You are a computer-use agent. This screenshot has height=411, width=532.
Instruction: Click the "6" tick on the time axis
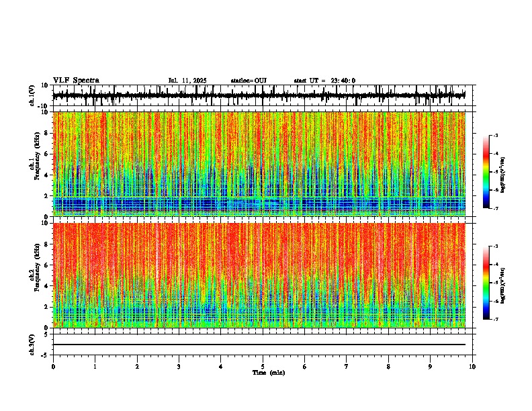tap(305, 367)
